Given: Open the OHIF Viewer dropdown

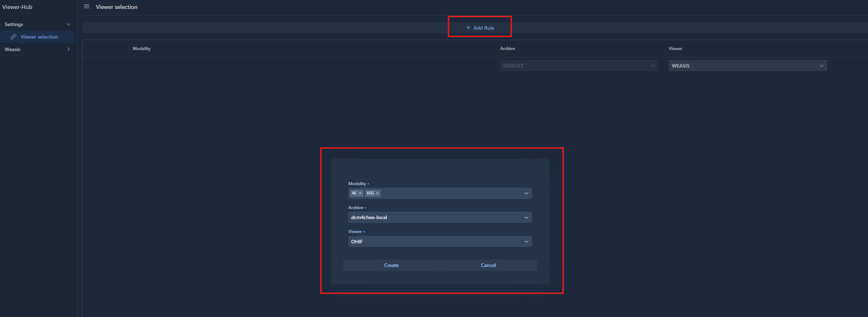Looking at the screenshot, I should [x=440, y=242].
